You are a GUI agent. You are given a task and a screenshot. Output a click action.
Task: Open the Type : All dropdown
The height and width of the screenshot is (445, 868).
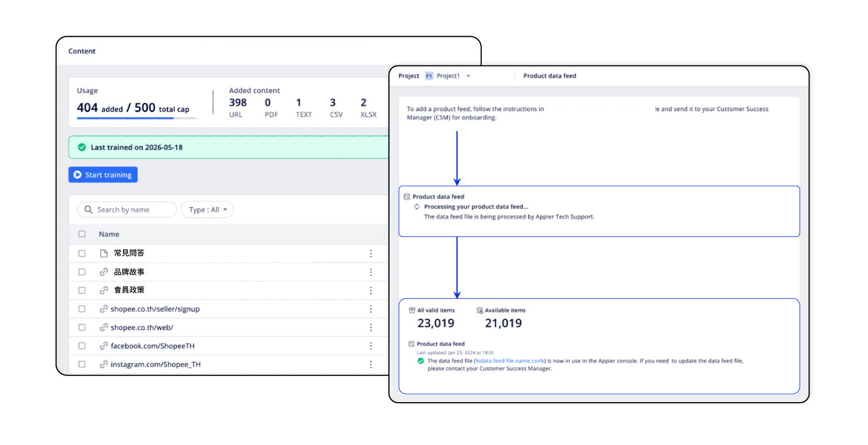click(207, 210)
